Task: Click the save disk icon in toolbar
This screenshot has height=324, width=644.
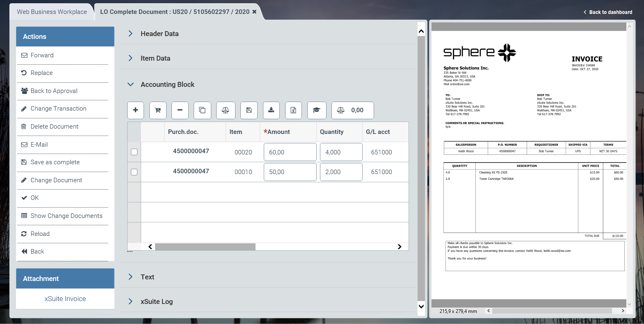Action: [x=249, y=110]
